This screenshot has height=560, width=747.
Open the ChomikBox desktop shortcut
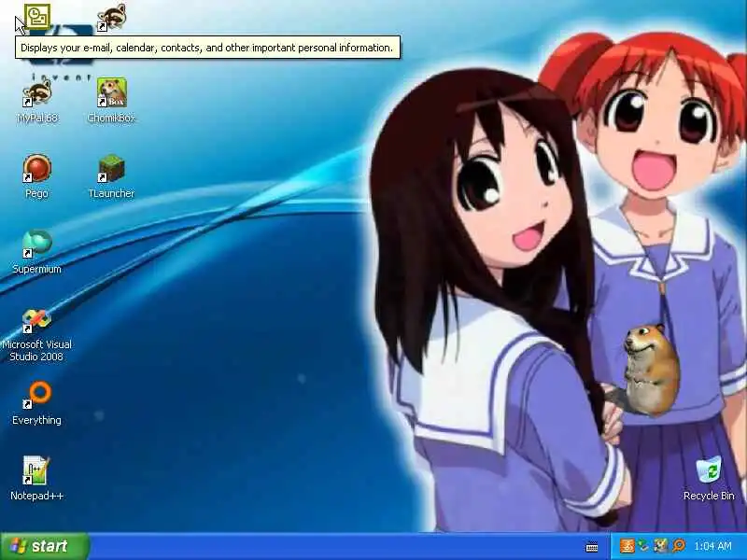(x=111, y=101)
